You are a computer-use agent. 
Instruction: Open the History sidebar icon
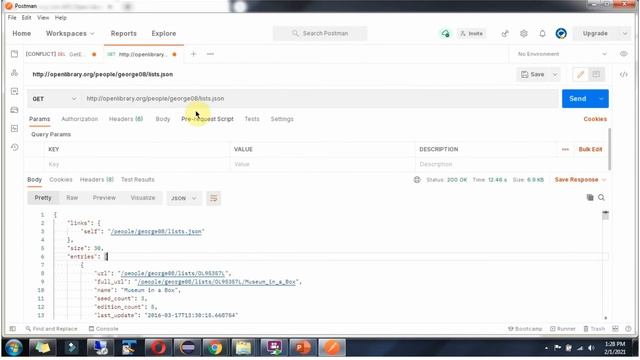click(x=15, y=147)
